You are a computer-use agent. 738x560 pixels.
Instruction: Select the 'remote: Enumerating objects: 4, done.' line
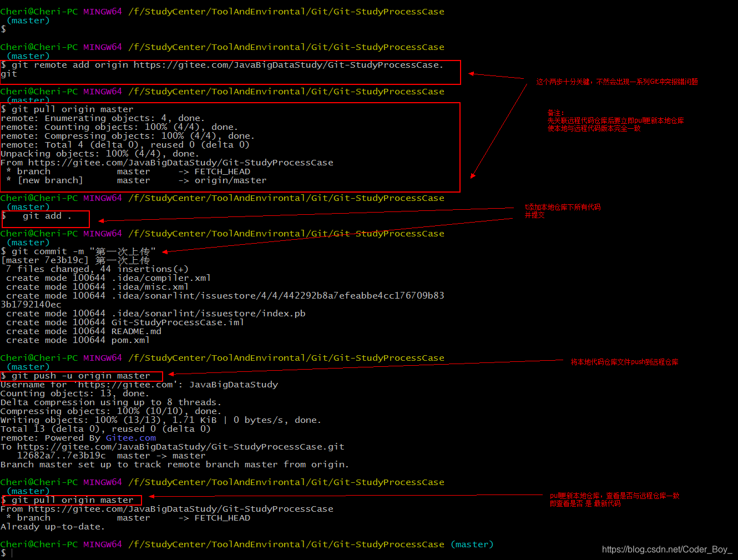pyautogui.click(x=103, y=118)
